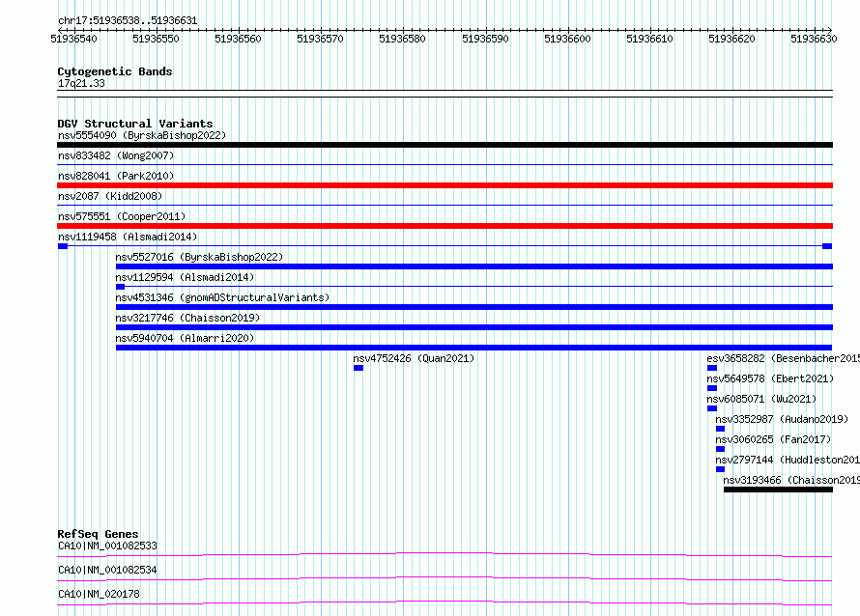860x616 pixels.
Task: Click the black nsv5554090 variant bar
Action: click(x=444, y=145)
